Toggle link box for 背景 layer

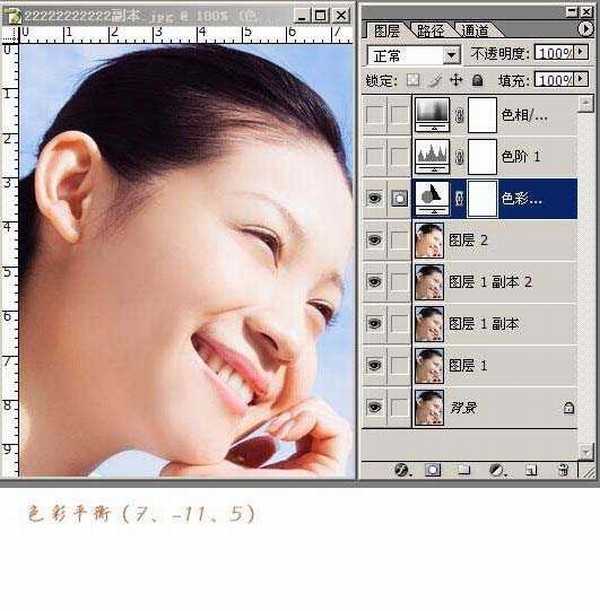click(399, 407)
